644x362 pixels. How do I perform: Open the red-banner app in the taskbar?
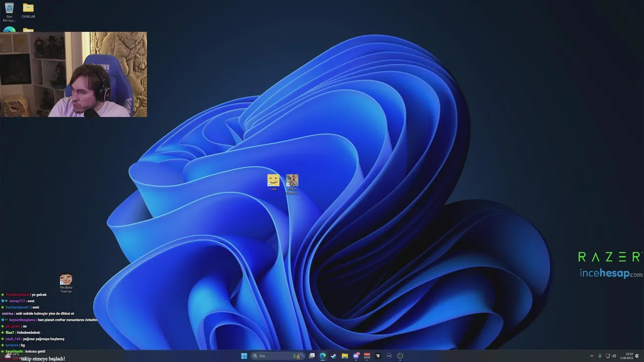click(367, 356)
